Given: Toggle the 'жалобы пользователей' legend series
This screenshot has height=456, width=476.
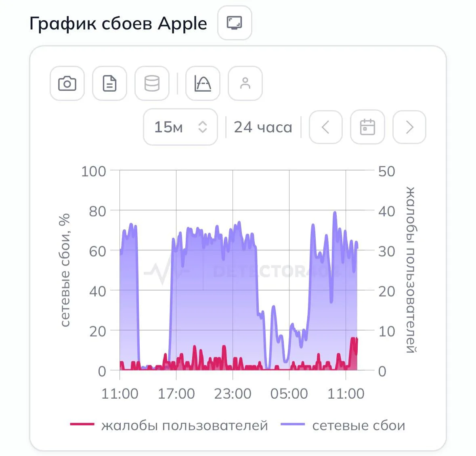Looking at the screenshot, I should pos(185,425).
